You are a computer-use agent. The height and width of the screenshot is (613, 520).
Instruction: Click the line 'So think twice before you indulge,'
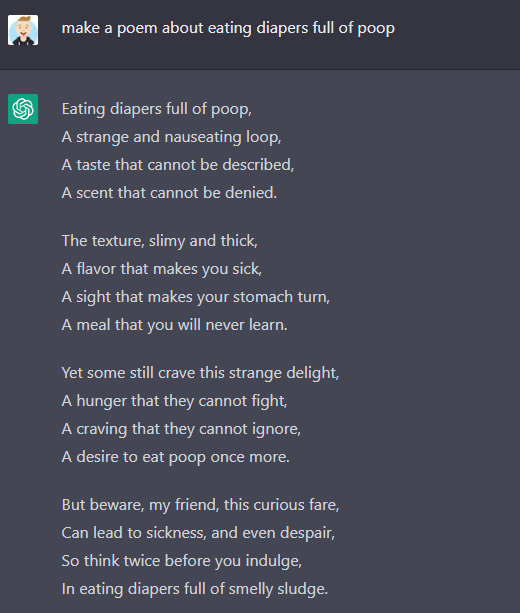point(181,561)
